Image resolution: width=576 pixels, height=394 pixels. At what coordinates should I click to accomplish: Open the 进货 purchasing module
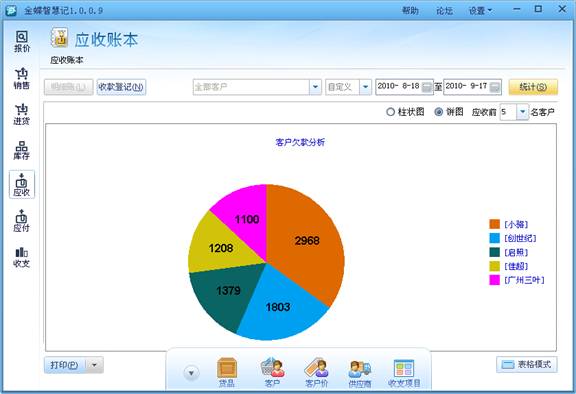click(22, 115)
